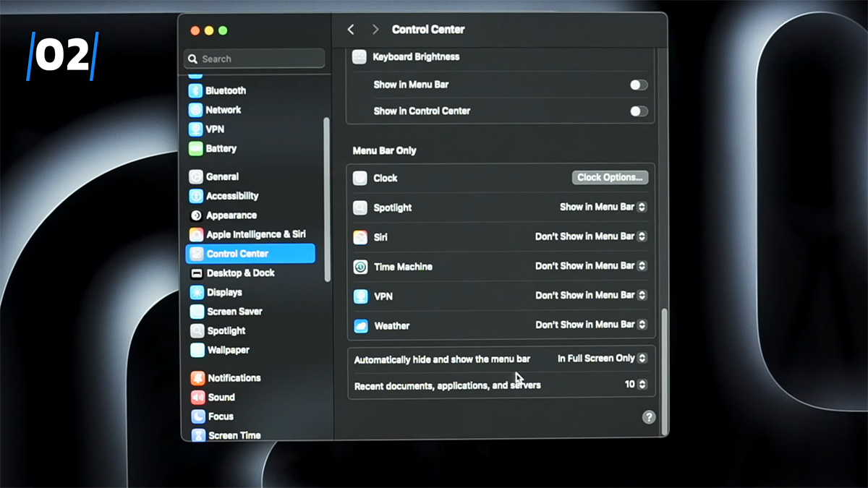Open Recent documents count dropdown
Viewport: 868px width, 488px height.
pyautogui.click(x=636, y=385)
